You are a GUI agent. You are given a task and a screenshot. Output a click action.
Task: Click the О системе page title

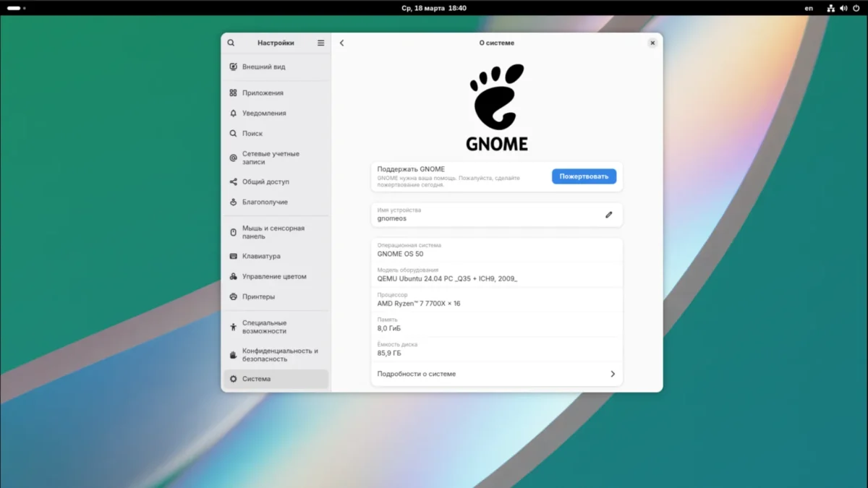(x=497, y=43)
